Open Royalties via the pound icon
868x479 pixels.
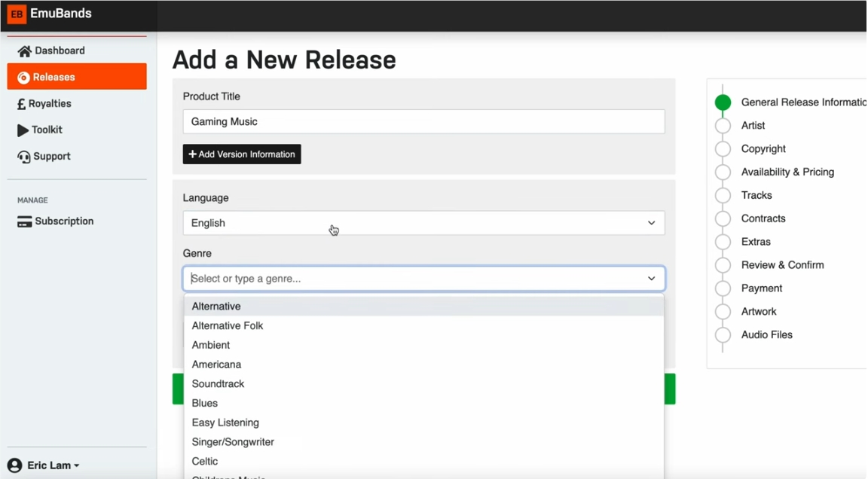coord(21,104)
